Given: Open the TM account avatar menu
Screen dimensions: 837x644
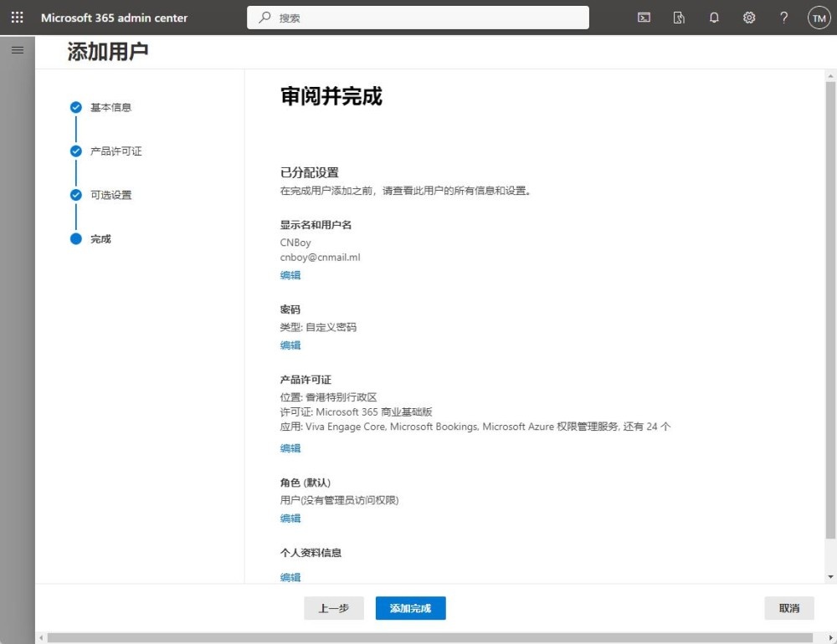Looking at the screenshot, I should coord(819,18).
